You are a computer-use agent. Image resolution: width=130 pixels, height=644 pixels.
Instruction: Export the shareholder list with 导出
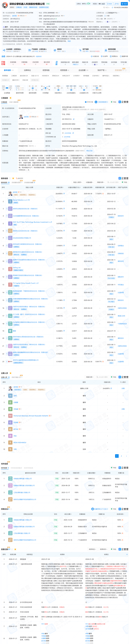click(124, 182)
